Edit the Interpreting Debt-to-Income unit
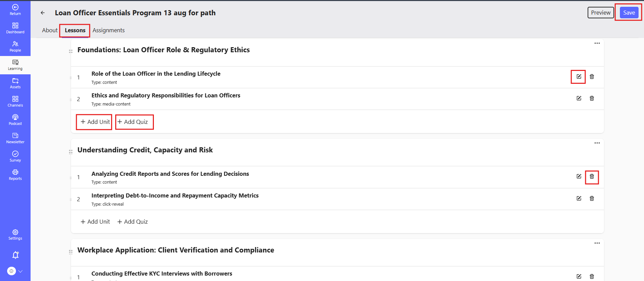 click(x=579, y=199)
